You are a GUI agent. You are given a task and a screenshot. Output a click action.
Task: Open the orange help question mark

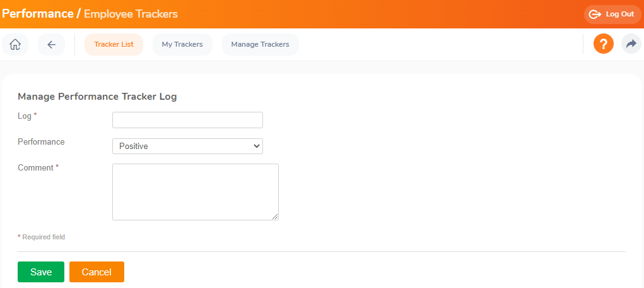point(604,44)
